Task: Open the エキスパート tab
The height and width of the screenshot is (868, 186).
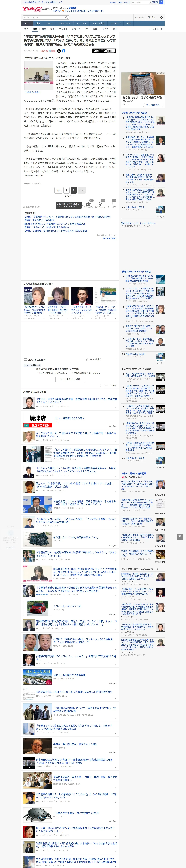Action: (64, 24)
